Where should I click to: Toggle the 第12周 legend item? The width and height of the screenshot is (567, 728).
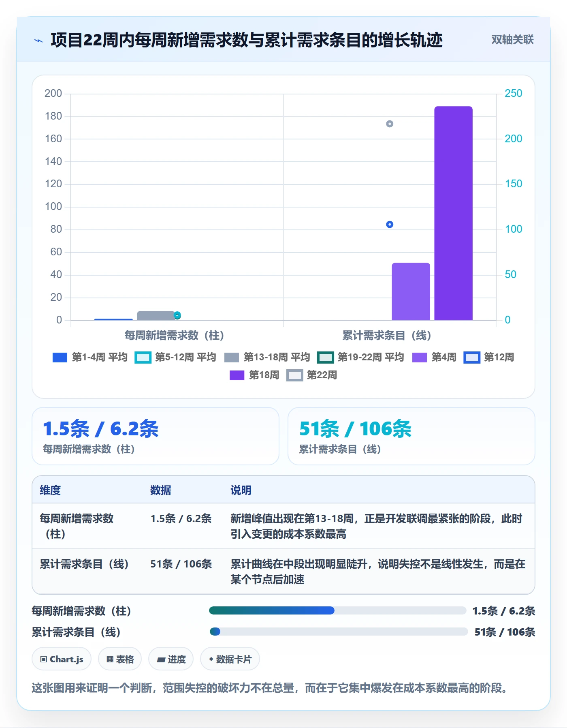click(489, 357)
